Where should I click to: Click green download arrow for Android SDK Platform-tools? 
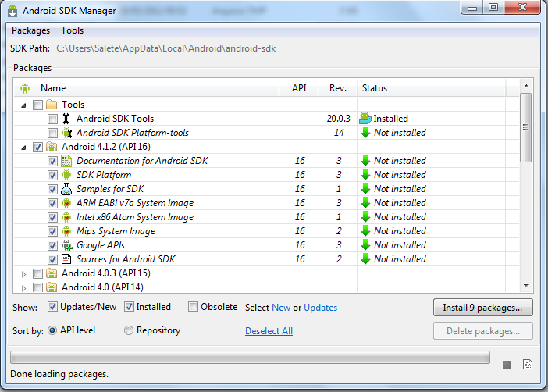[365, 133]
